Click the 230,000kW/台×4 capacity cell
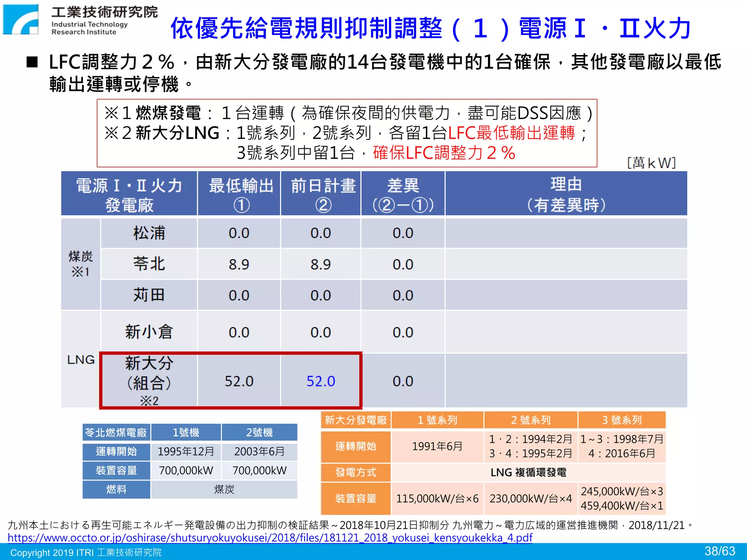The image size is (747, 560). coord(531,498)
